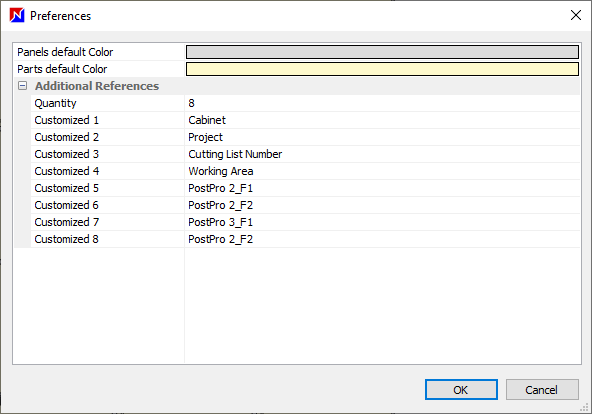Edit Customized 7 value PostPro 3_F1
Screen dimensions: 592x414
[382, 222]
